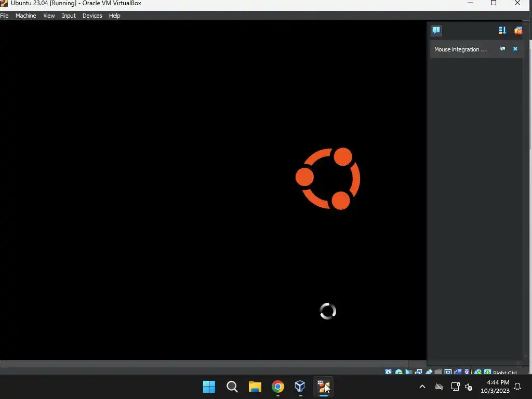Click the OneDrive offline cloud tray icon
Image resolution: width=532 pixels, height=399 pixels.
click(x=439, y=387)
